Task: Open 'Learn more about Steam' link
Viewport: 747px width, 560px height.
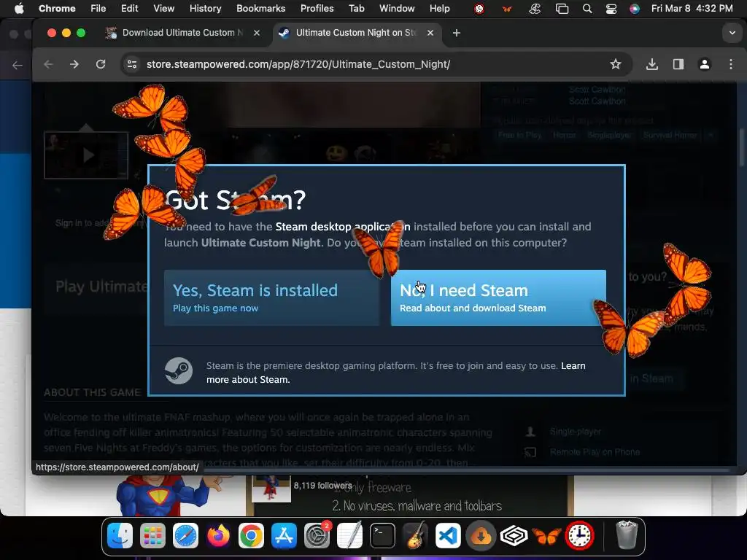Action: click(396, 373)
